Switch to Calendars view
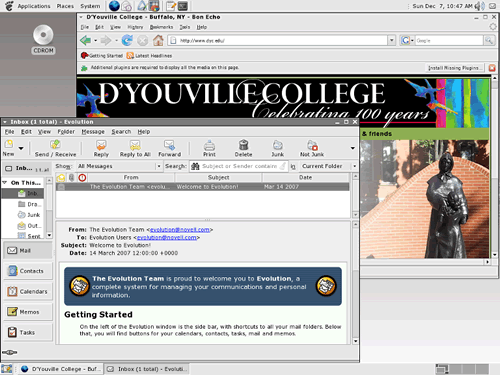Screen dimensions: 500x375 point(28,291)
